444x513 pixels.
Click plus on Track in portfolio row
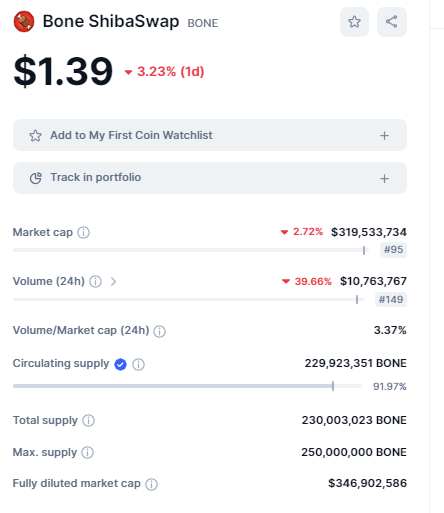click(384, 179)
